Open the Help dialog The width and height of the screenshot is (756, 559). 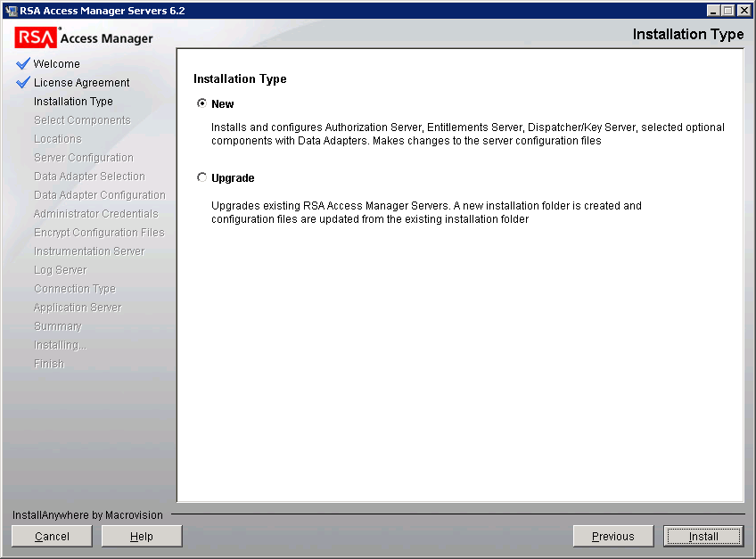[141, 536]
